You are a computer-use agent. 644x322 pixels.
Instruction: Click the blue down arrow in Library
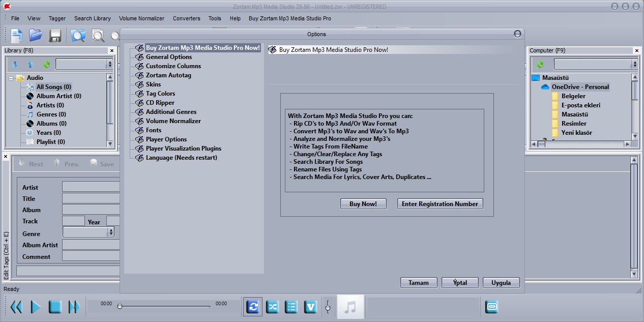(x=15, y=65)
